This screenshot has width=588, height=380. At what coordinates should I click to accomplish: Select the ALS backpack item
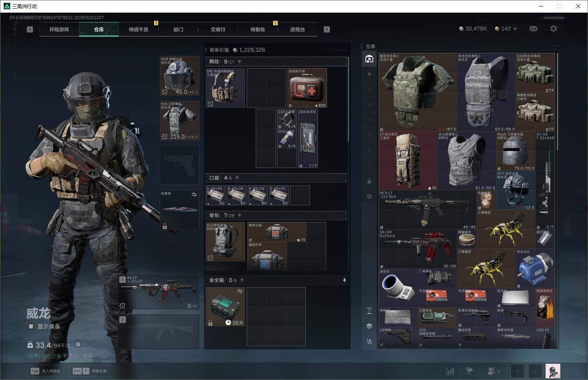[225, 242]
